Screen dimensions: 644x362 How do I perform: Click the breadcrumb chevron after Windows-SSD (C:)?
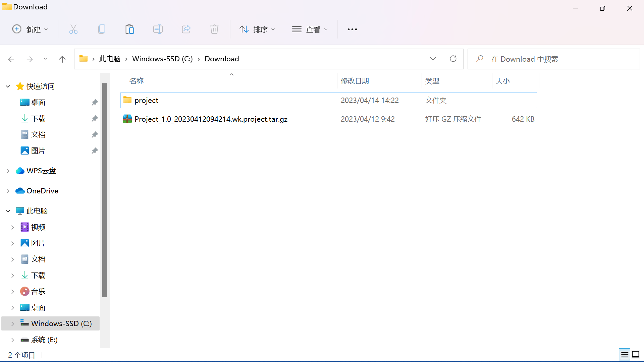[x=199, y=59]
